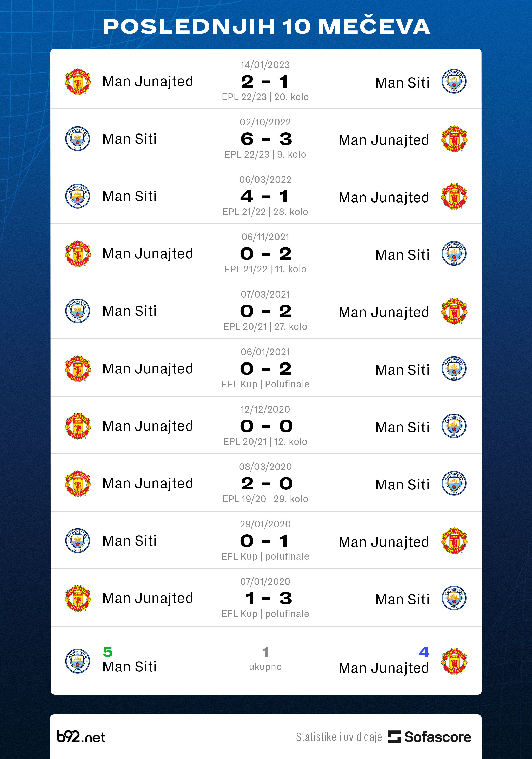Click the 6 - 3 score result
Screen dimensions: 532x759
266,139
